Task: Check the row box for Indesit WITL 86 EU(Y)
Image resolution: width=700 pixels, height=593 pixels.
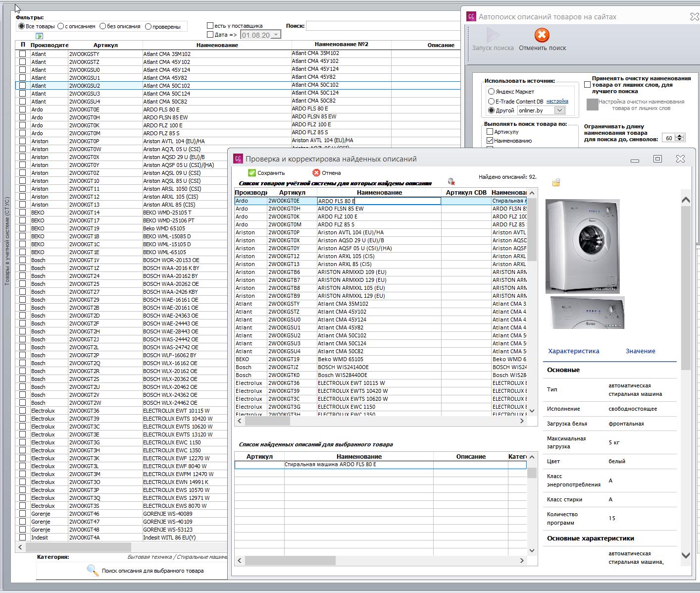Action: point(22,538)
